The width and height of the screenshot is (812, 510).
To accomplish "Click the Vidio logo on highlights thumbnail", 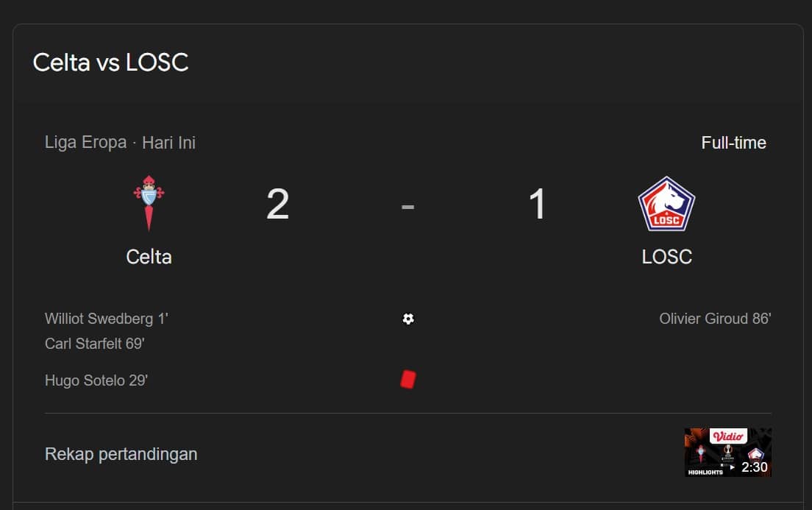I will [x=728, y=436].
